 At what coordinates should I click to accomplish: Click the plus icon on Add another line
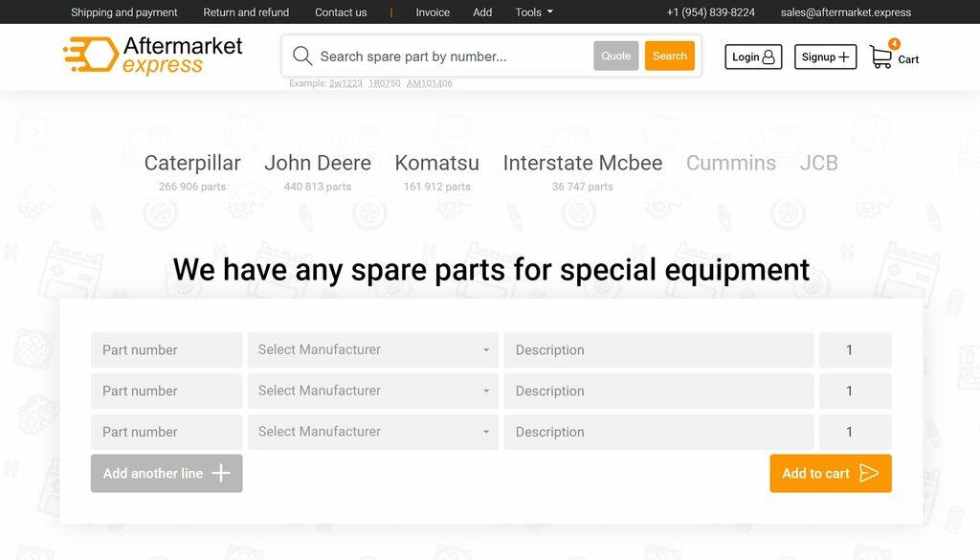click(x=221, y=473)
